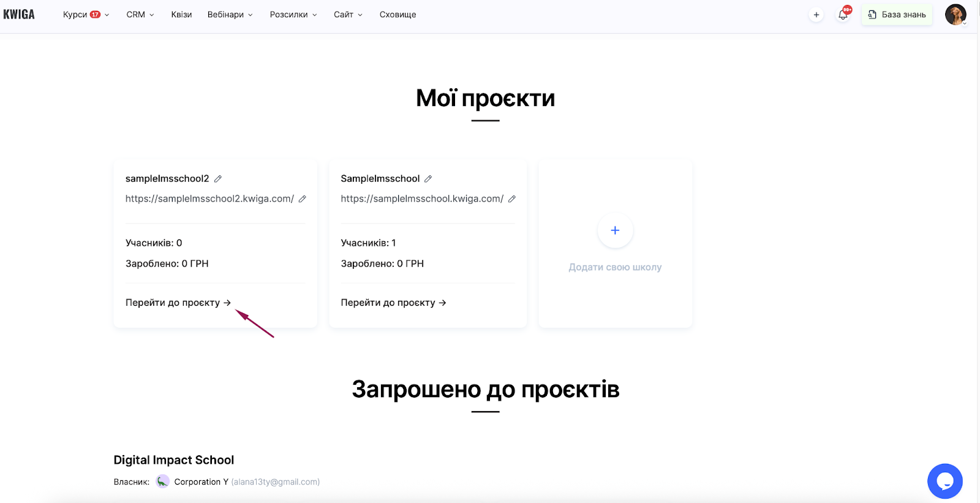980x503 pixels.
Task: Click the KWIGA logo
Action: click(19, 14)
